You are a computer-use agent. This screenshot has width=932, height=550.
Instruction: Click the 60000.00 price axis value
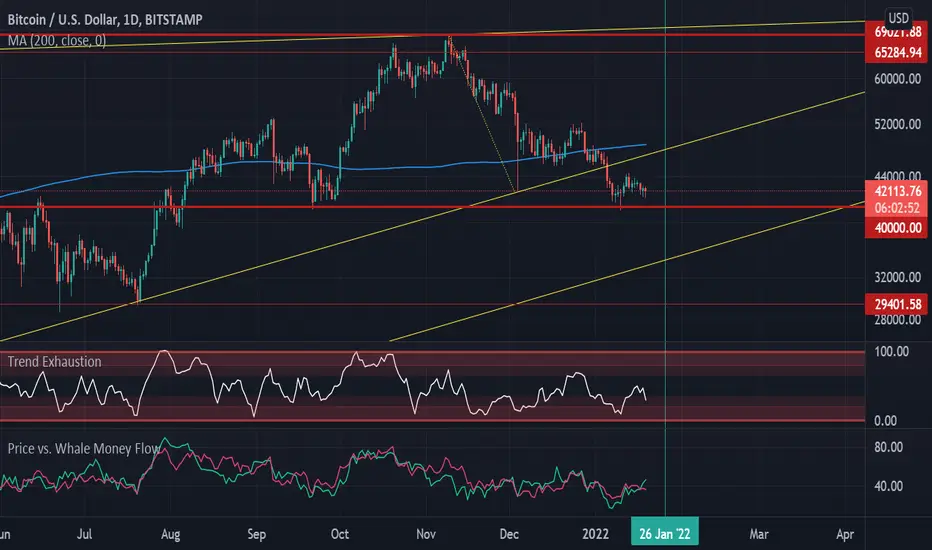point(898,79)
